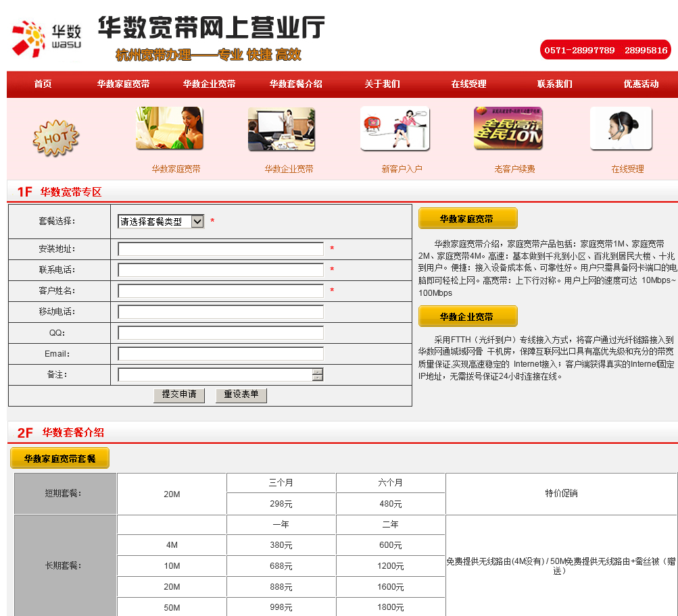Reset the form with 重设表单
The image size is (678, 616).
pyautogui.click(x=241, y=395)
